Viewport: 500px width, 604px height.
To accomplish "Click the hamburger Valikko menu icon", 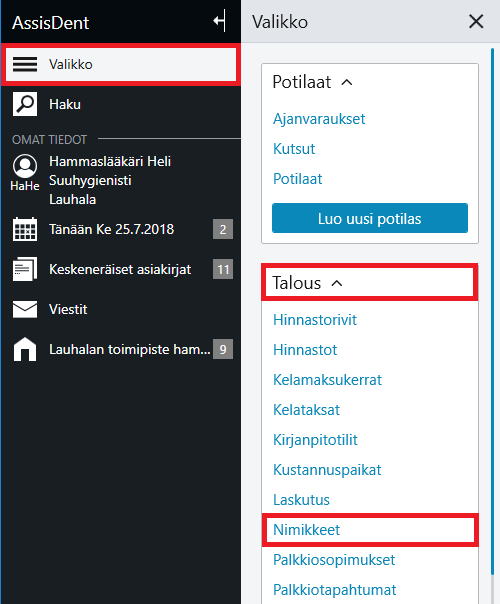I will pyautogui.click(x=25, y=64).
